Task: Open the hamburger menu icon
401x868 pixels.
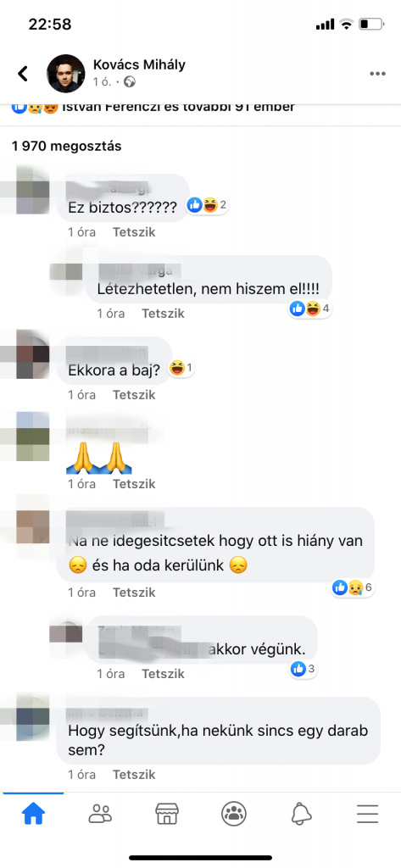Action: coord(367,814)
